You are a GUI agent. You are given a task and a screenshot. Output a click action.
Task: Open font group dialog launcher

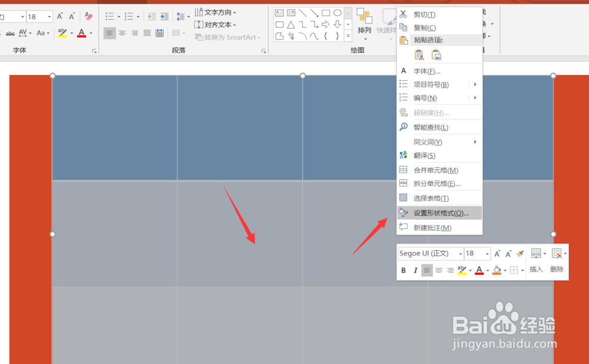tap(94, 51)
